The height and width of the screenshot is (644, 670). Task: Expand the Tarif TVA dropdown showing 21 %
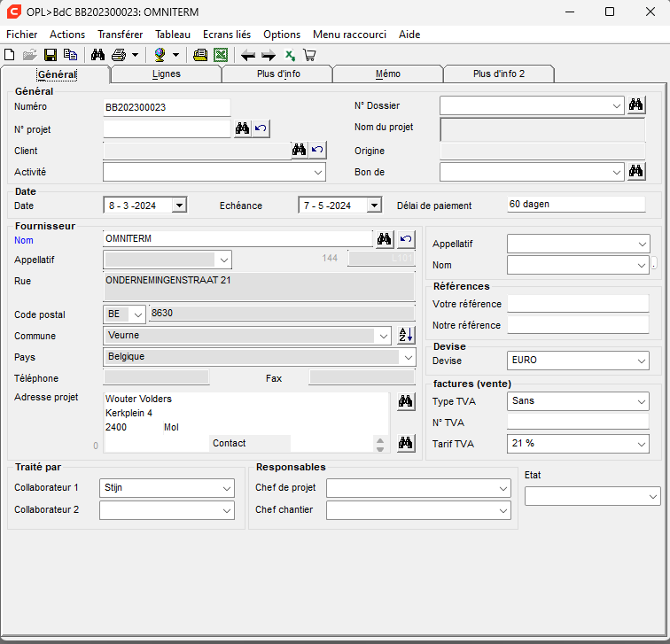coord(642,444)
